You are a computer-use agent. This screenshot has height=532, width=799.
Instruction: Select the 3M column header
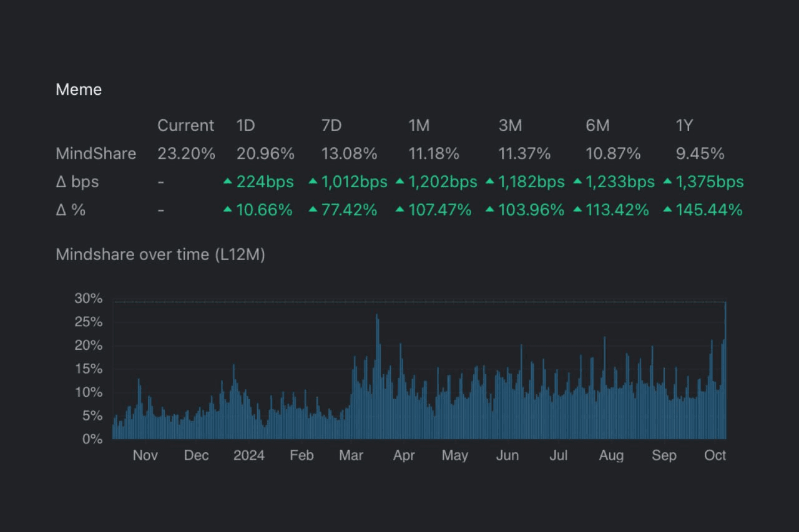[510, 125]
